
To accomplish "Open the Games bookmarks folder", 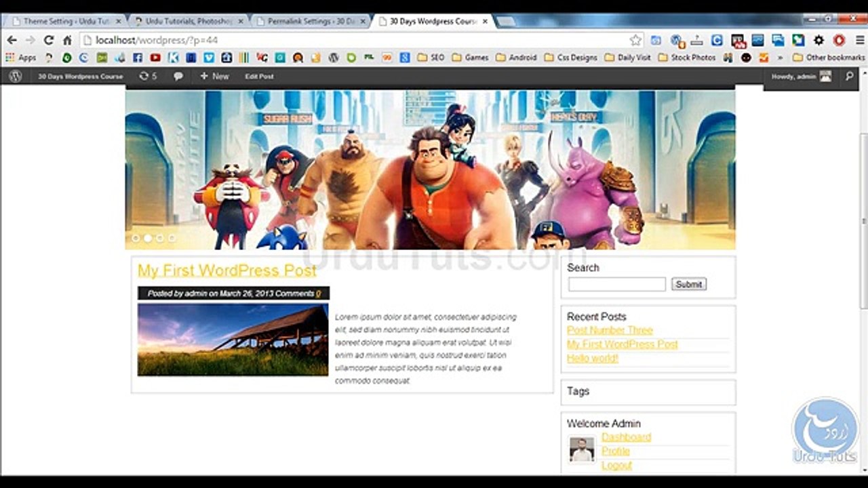I will click(x=470, y=58).
